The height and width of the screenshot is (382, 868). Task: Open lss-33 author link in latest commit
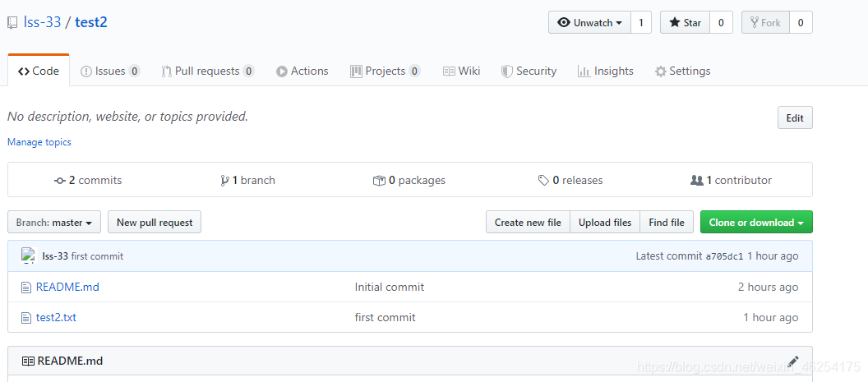tap(55, 256)
